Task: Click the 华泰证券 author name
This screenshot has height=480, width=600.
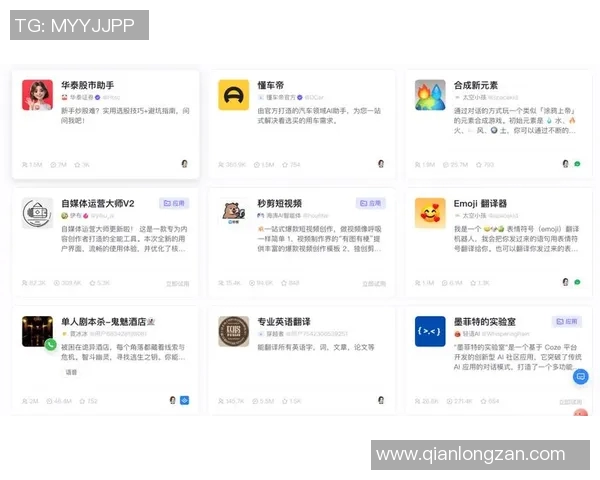Action: (x=82, y=97)
